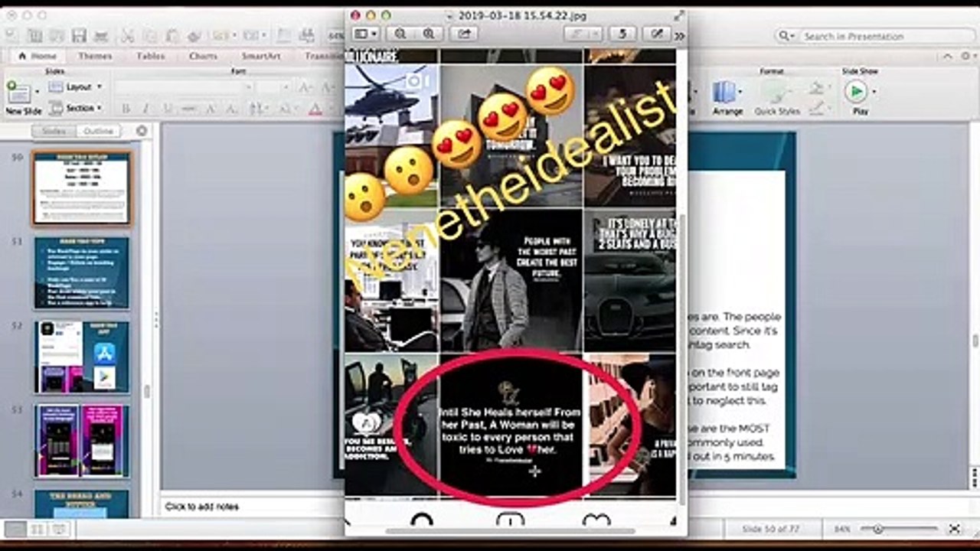Switch to Slide Sorter view

pyautogui.click(x=37, y=529)
